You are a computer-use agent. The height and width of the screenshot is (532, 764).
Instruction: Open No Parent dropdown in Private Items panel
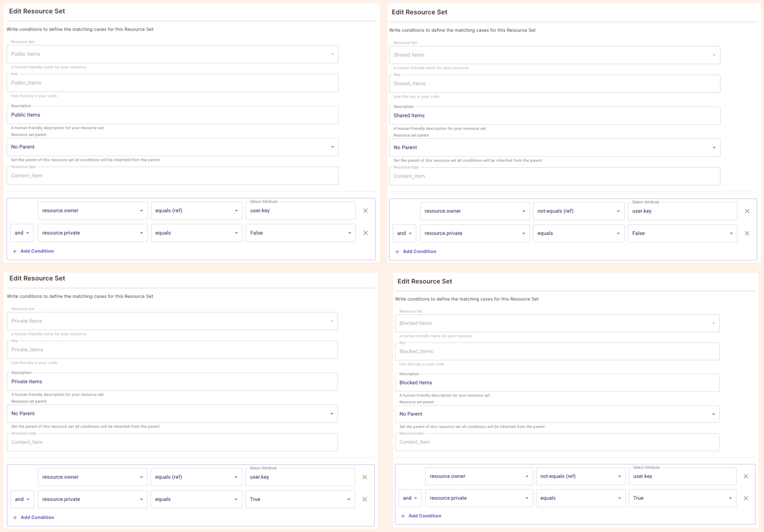(x=172, y=414)
